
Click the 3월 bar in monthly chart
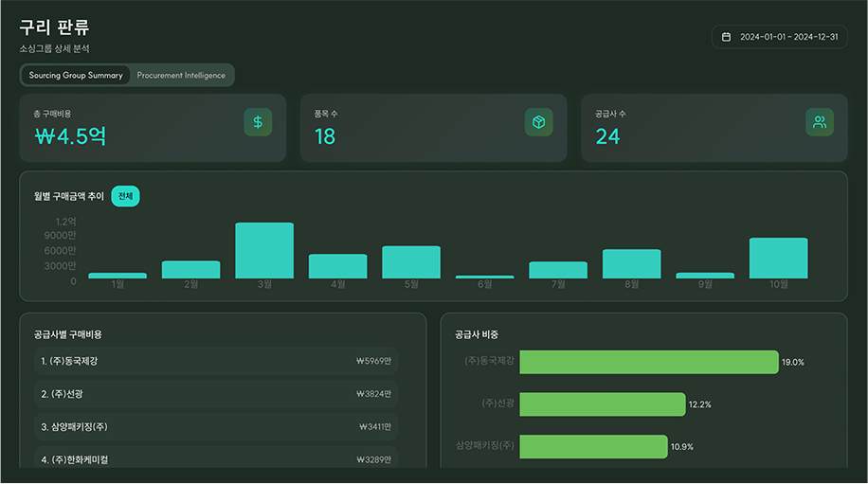point(264,251)
